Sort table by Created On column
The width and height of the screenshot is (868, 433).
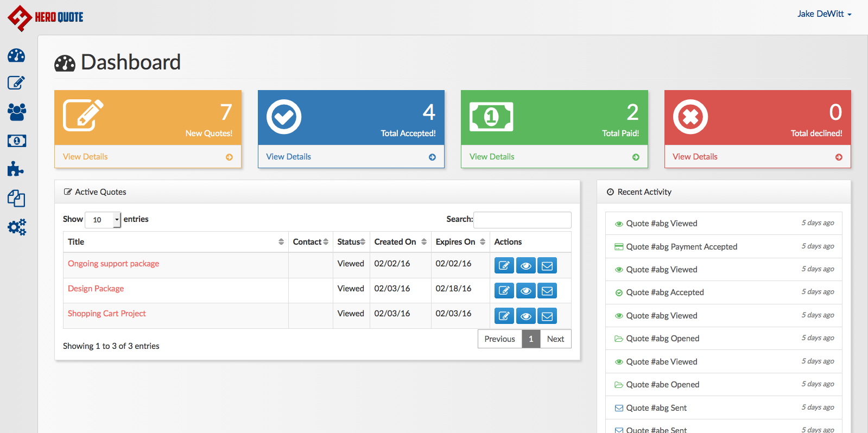pos(401,242)
